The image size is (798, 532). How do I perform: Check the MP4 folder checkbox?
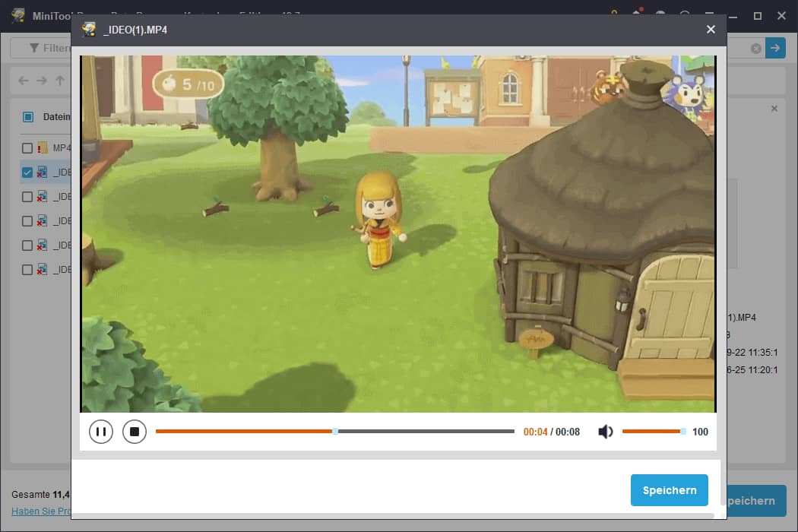coord(27,148)
